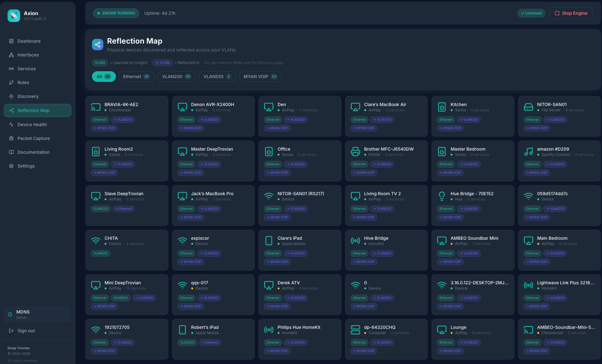The height and width of the screenshot is (364, 602).
Task: Click the Uptime: 4d 21h text
Action: click(160, 13)
